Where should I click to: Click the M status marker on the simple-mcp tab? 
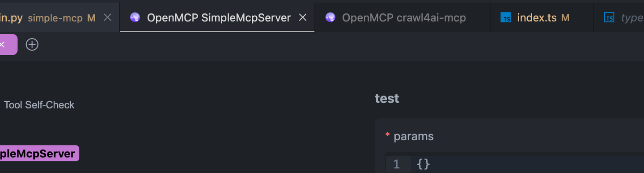(91, 18)
